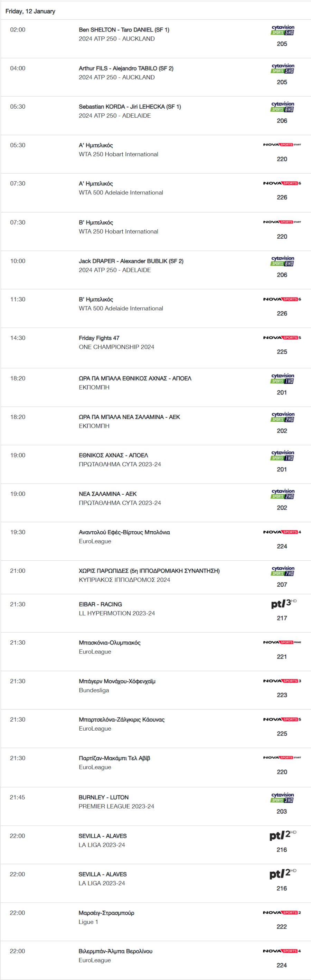Click Nova Sports 5 logo for Friday Fights 47
Viewport: 311px width, 980px height.
(282, 338)
